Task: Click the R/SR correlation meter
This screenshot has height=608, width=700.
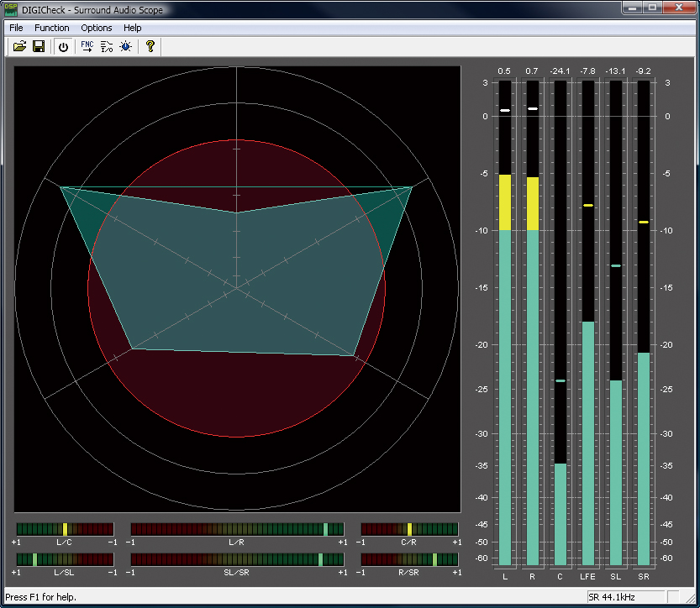Action: (x=409, y=559)
